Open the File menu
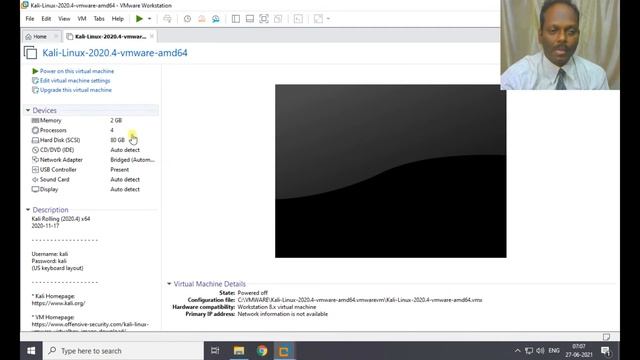 tap(30, 19)
